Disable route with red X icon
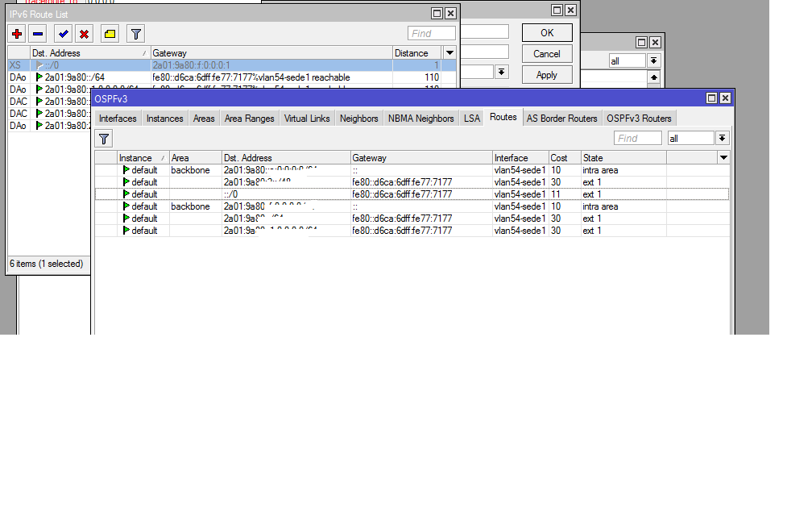 pyautogui.click(x=84, y=34)
